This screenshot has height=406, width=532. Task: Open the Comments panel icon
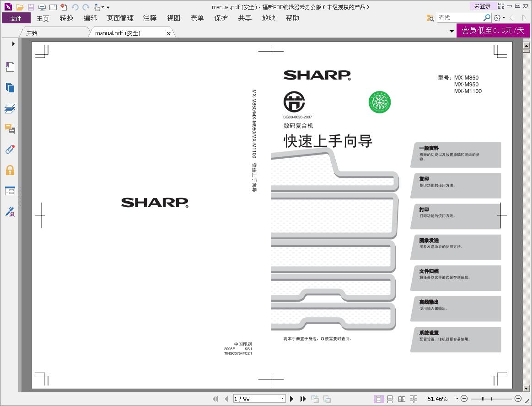tap(10, 128)
